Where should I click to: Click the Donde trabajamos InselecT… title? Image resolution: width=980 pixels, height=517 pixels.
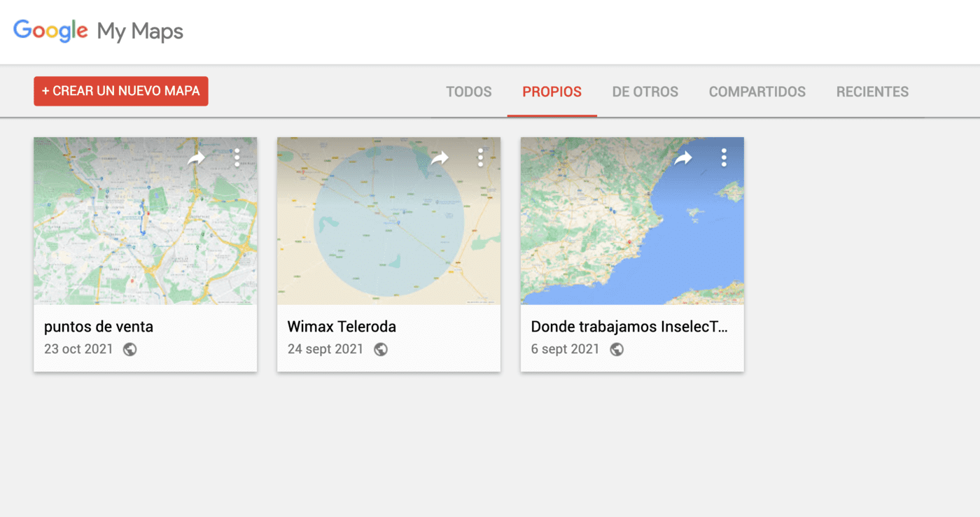pos(629,327)
